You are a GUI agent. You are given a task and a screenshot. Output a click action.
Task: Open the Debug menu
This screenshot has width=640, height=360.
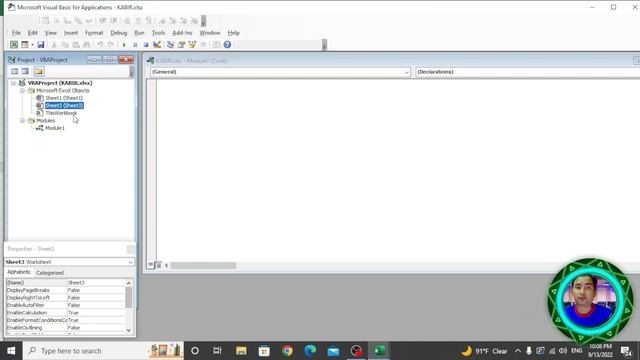(x=118, y=33)
